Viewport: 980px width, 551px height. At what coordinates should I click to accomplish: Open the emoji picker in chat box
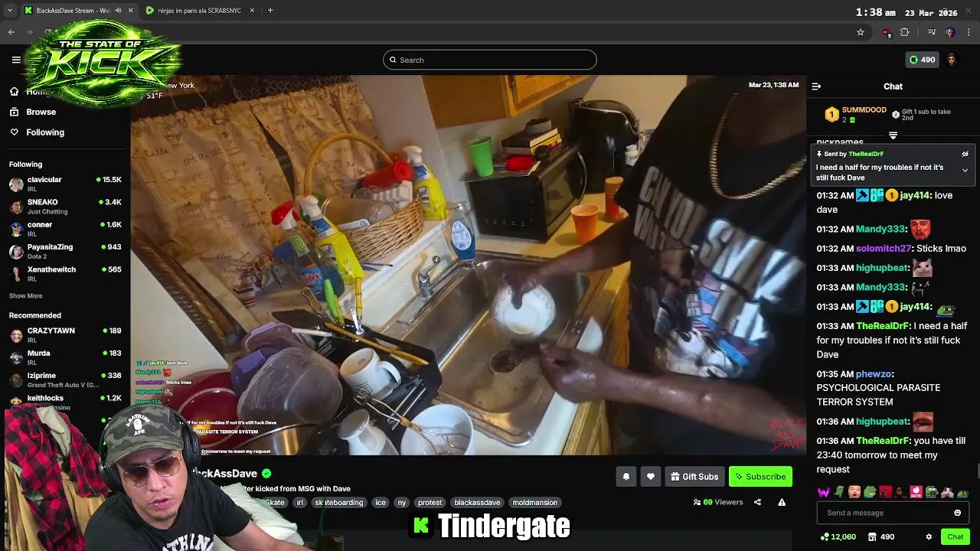(x=957, y=513)
